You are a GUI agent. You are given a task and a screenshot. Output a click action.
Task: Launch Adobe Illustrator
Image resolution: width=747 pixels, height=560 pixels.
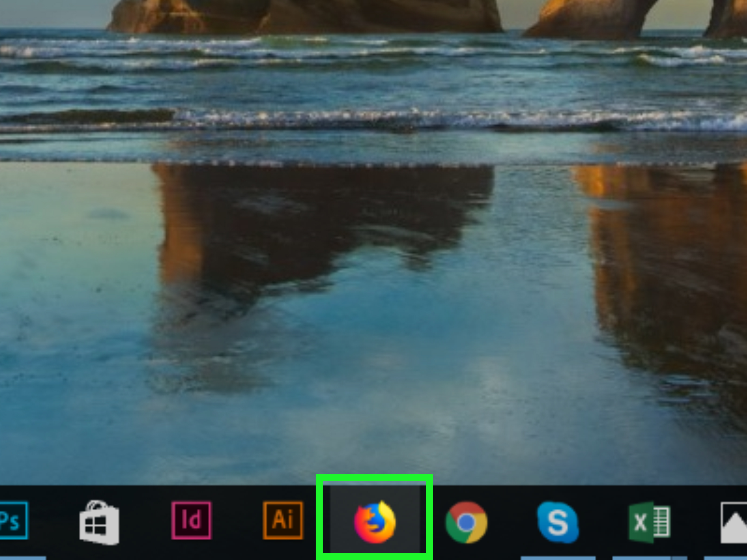[x=283, y=521]
